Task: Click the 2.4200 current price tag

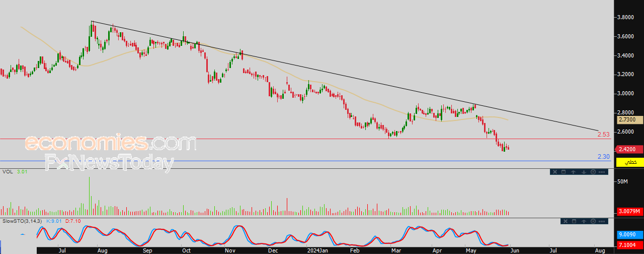Action: coord(629,149)
